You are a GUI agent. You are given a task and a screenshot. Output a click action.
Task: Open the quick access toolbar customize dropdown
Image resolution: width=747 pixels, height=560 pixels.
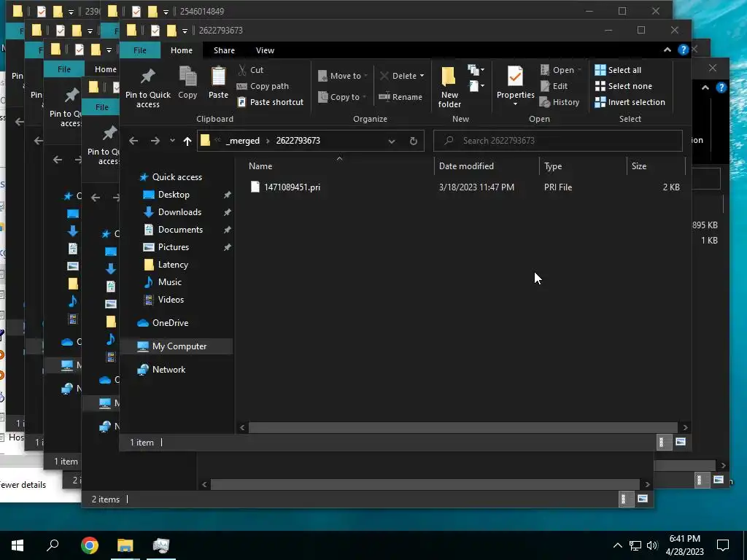(185, 31)
